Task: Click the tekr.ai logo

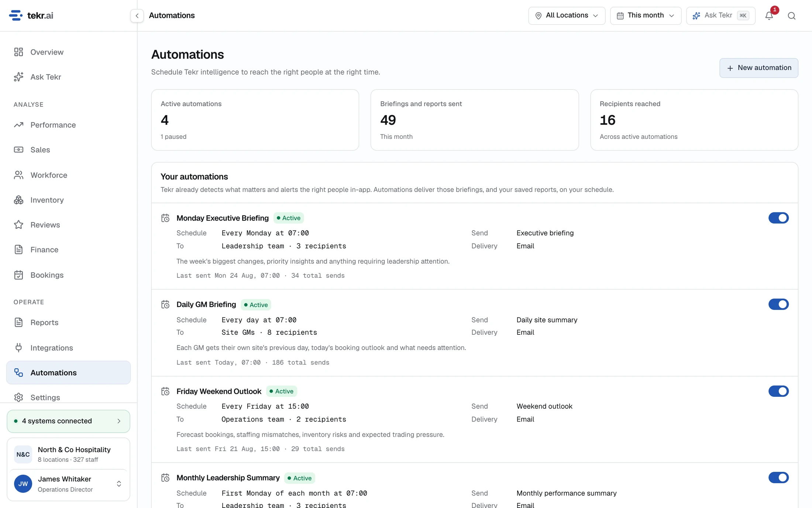Action: pyautogui.click(x=31, y=16)
